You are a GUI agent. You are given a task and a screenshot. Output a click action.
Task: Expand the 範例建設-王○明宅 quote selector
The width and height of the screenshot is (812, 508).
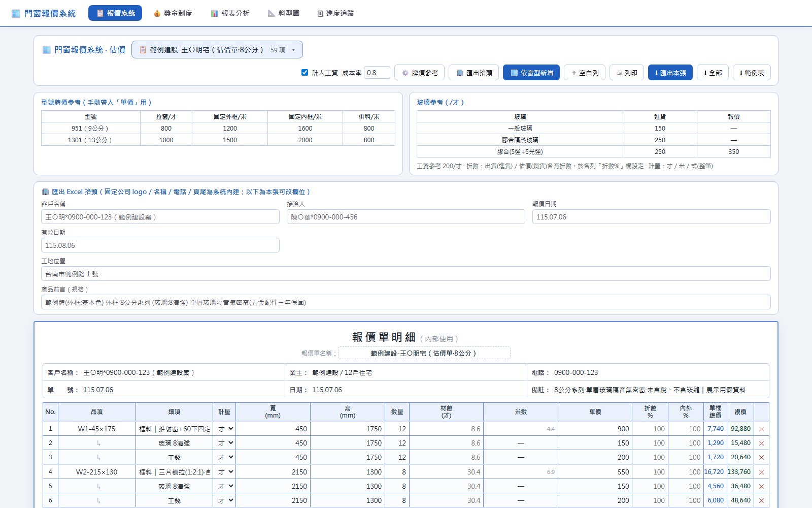click(217, 50)
